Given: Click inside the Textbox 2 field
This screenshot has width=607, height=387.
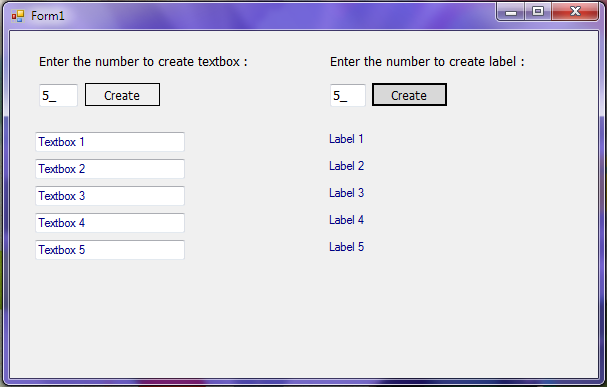Looking at the screenshot, I should [x=110, y=169].
